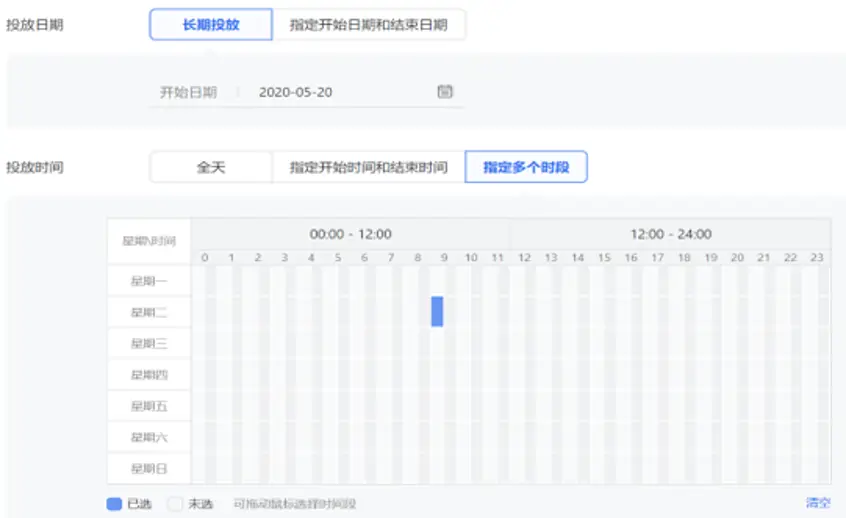The width and height of the screenshot is (847, 518).
Task: Click the 开始日期 field label
Action: 188,92
